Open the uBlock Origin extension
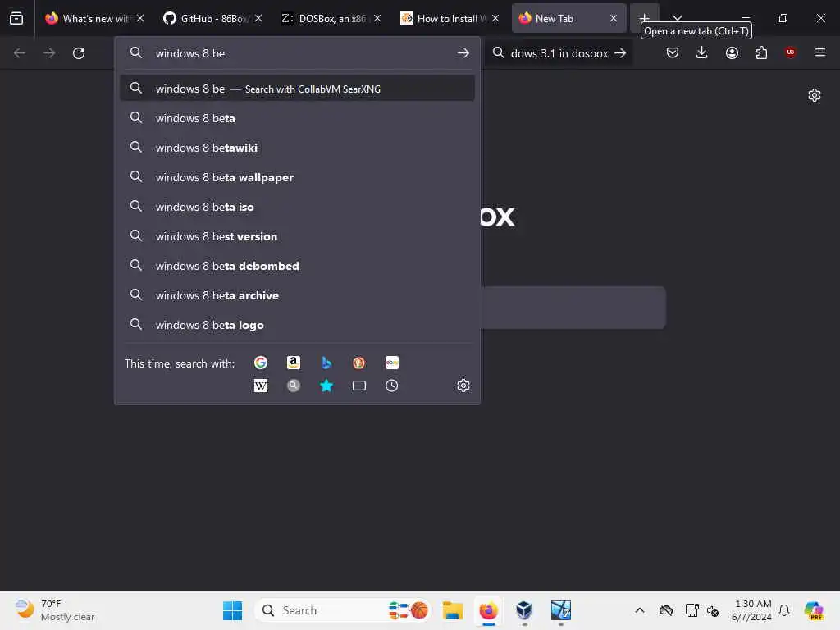The height and width of the screenshot is (630, 840). point(790,52)
